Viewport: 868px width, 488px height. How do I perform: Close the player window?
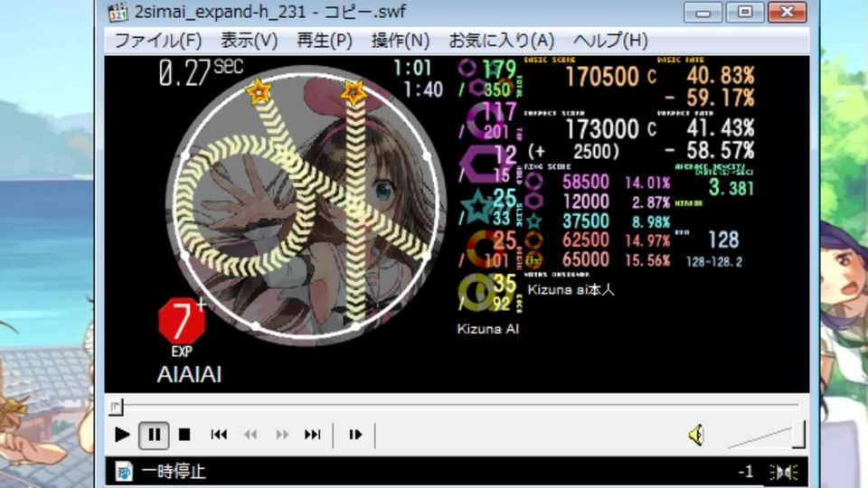pyautogui.click(x=788, y=12)
